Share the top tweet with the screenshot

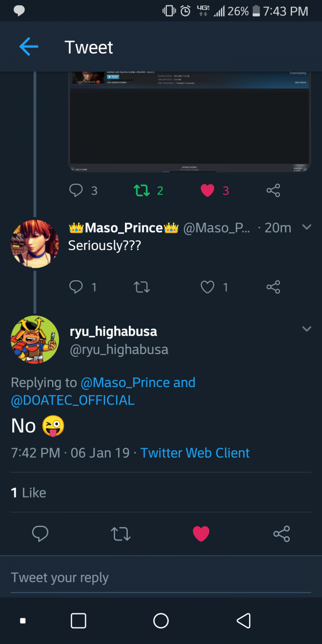pos(273,190)
